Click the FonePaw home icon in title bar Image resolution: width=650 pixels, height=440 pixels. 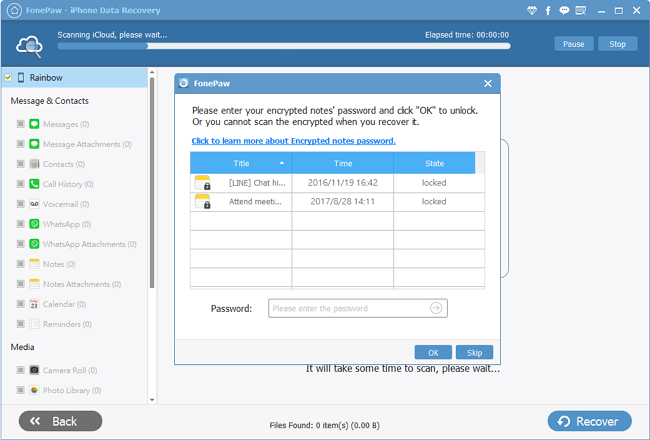15,10
